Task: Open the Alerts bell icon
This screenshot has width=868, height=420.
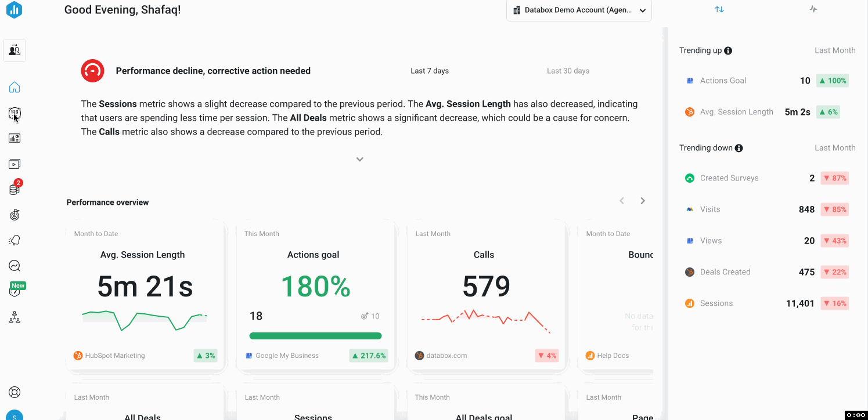Action: coord(14,240)
